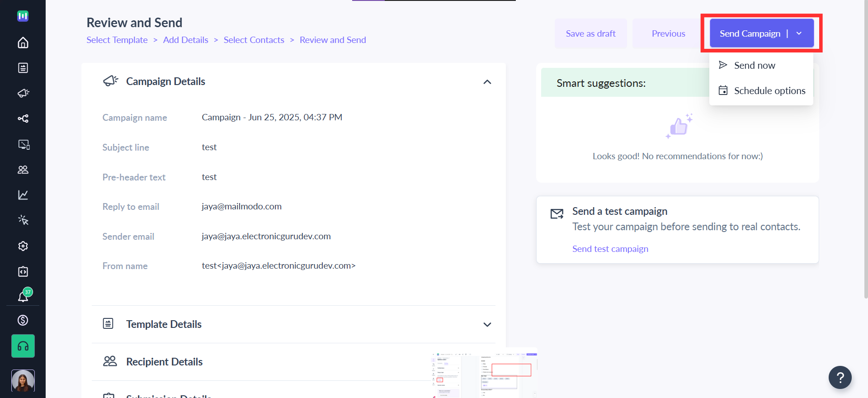Choose Schedule options from the dropdown menu
Image resolution: width=868 pixels, height=398 pixels.
coord(761,90)
